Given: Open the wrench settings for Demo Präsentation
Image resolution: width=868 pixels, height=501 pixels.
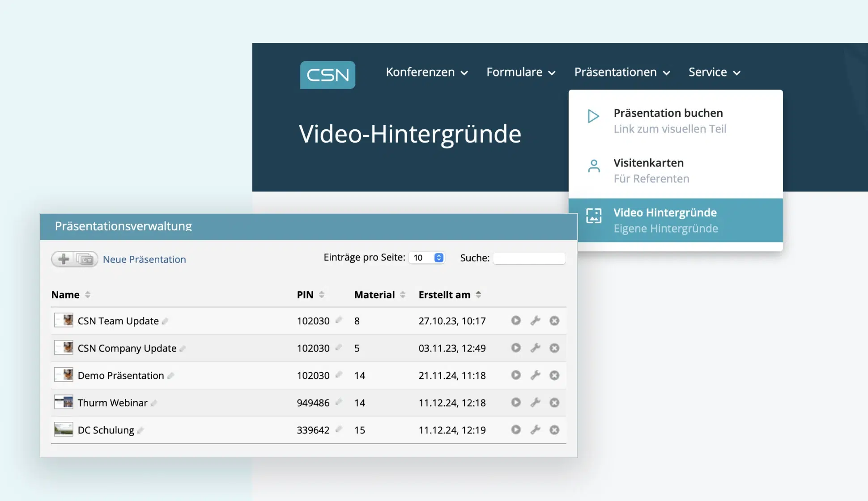Looking at the screenshot, I should (x=536, y=375).
